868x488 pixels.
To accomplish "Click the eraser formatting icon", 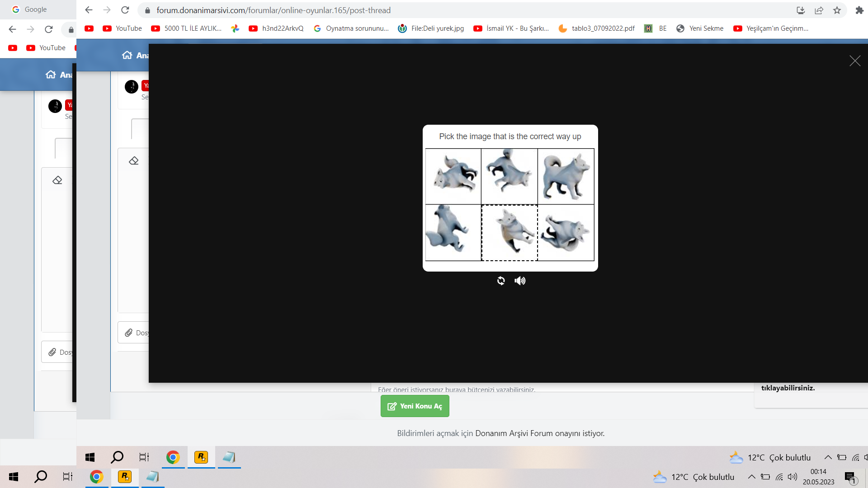I will click(x=134, y=161).
